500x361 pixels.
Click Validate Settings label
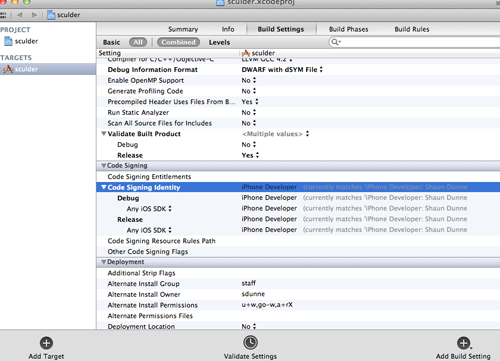point(250,356)
